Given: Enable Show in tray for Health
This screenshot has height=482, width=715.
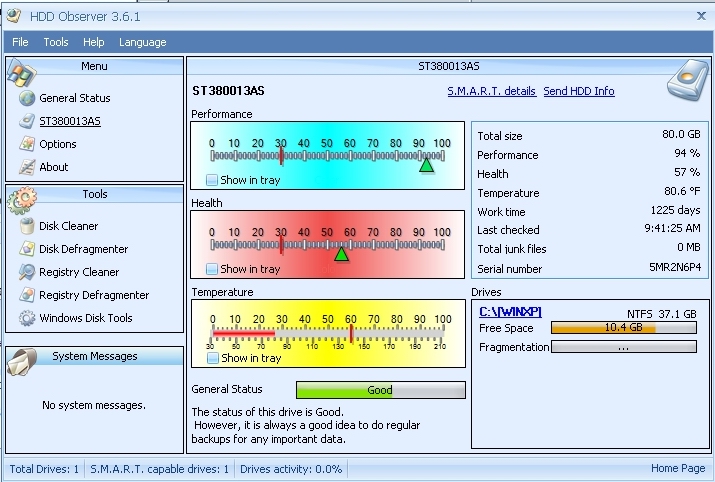Looking at the screenshot, I should (212, 269).
